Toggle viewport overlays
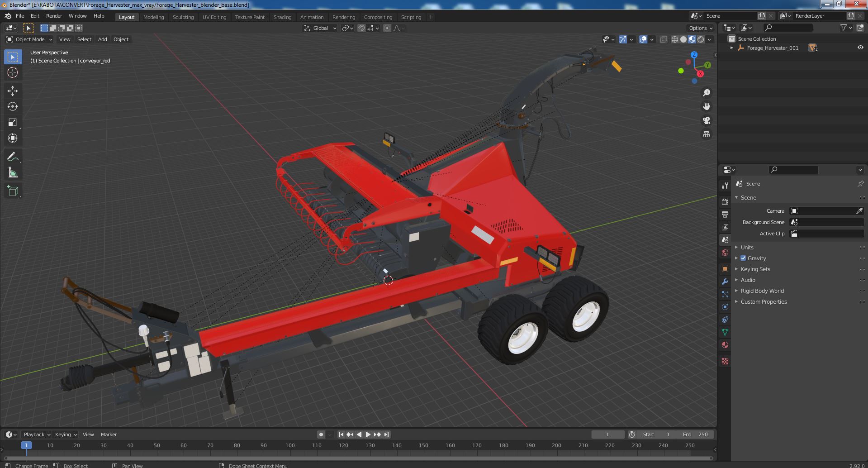This screenshot has width=868, height=468. pyautogui.click(x=643, y=39)
